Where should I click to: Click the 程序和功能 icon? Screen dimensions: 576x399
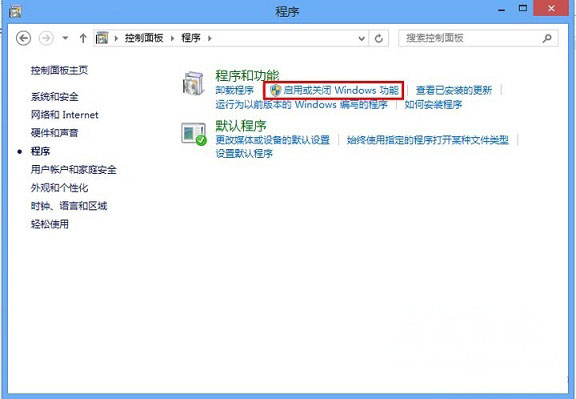point(193,83)
